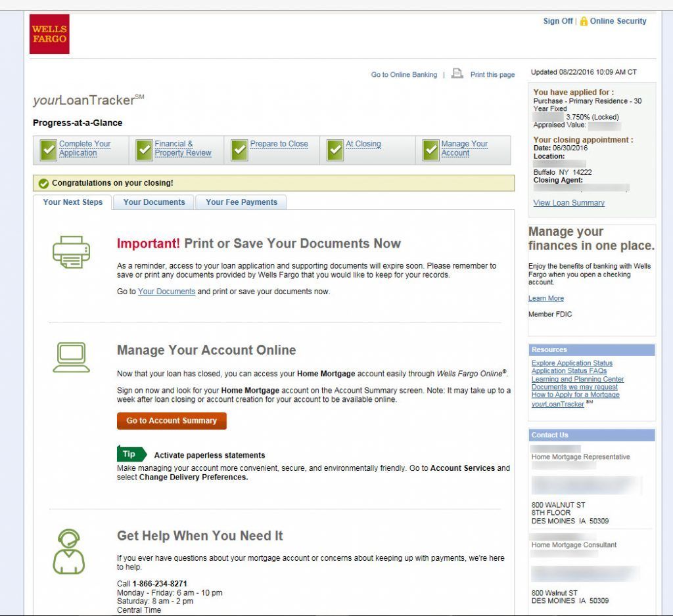
Task: Open the View Loan Summary link
Action: 569,203
